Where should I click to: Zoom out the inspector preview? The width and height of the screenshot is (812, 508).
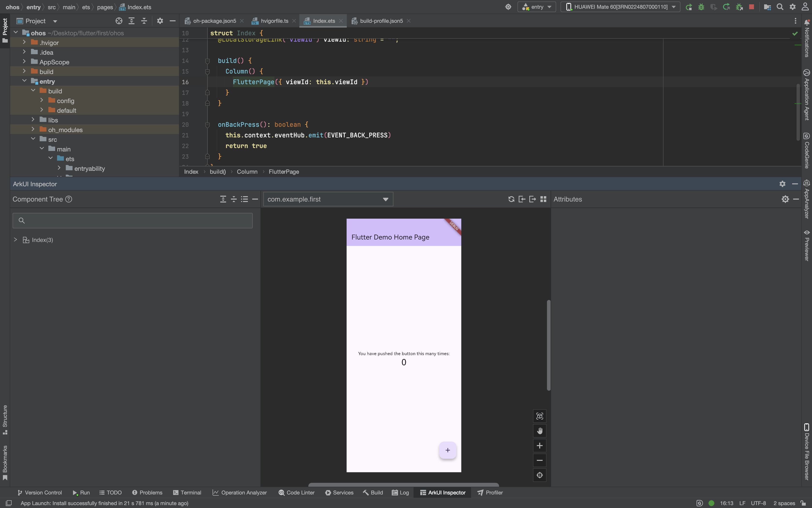(539, 460)
